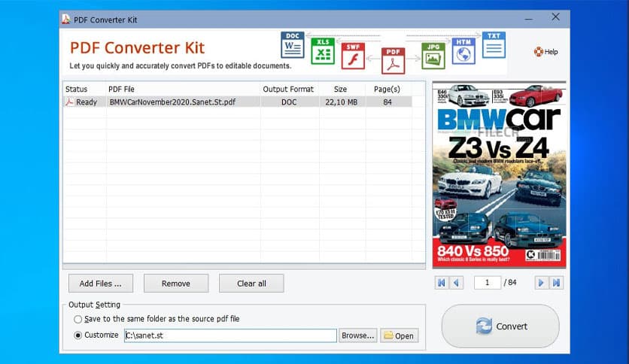
Task: Choose the XLS Excel format icon
Action: (x=323, y=51)
